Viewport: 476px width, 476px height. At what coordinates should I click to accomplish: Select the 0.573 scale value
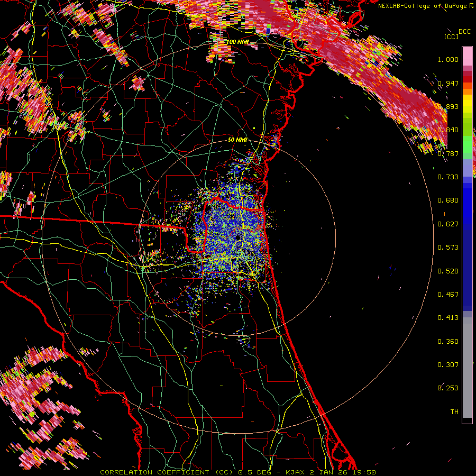point(448,248)
